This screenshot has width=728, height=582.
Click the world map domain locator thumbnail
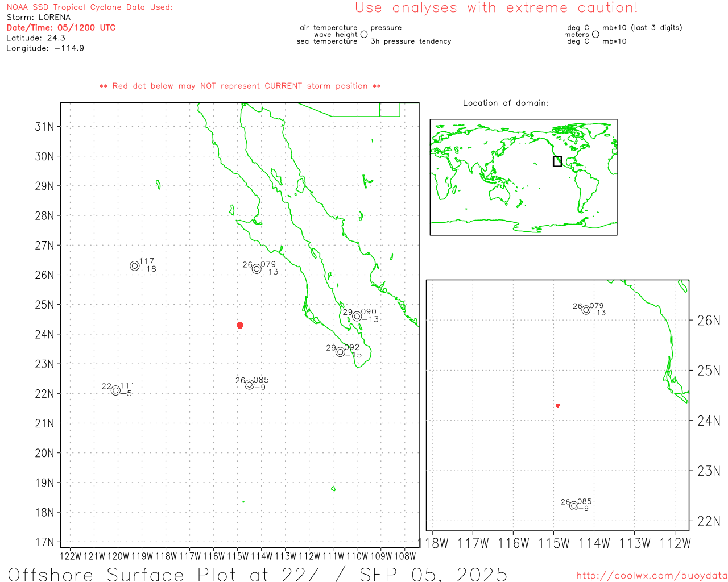[x=523, y=177]
